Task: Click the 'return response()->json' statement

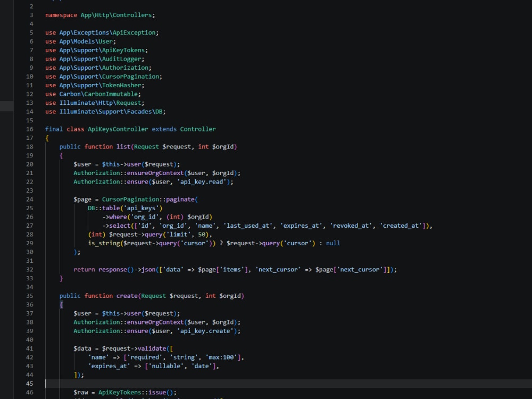Action: (114, 270)
